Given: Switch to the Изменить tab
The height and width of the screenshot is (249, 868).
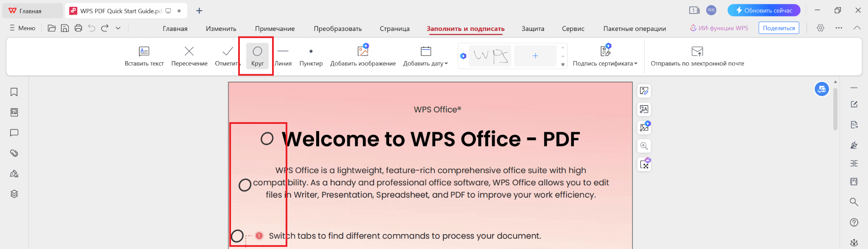Looking at the screenshot, I should pos(221,28).
